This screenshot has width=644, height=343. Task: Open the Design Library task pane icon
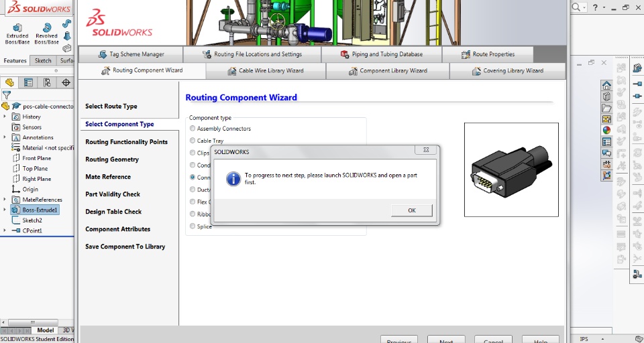[x=606, y=96]
